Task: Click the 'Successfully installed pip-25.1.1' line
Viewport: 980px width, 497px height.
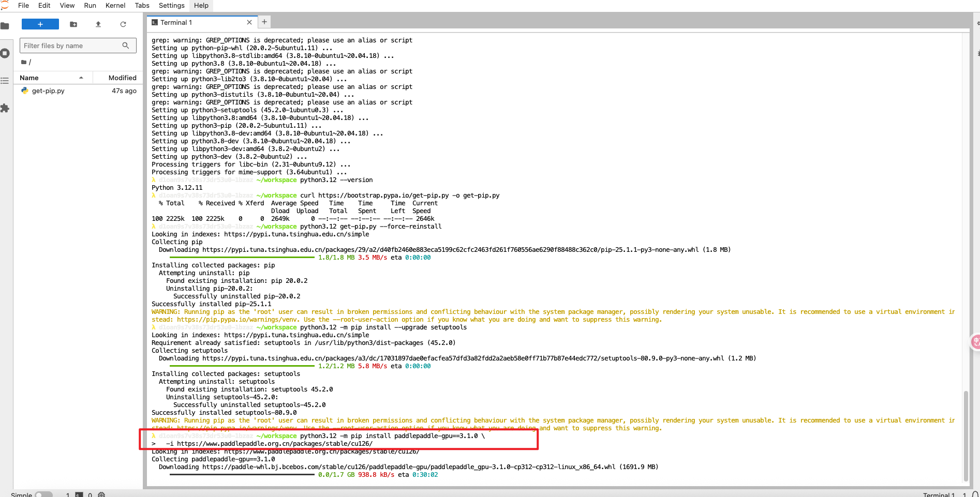Action: [211, 304]
